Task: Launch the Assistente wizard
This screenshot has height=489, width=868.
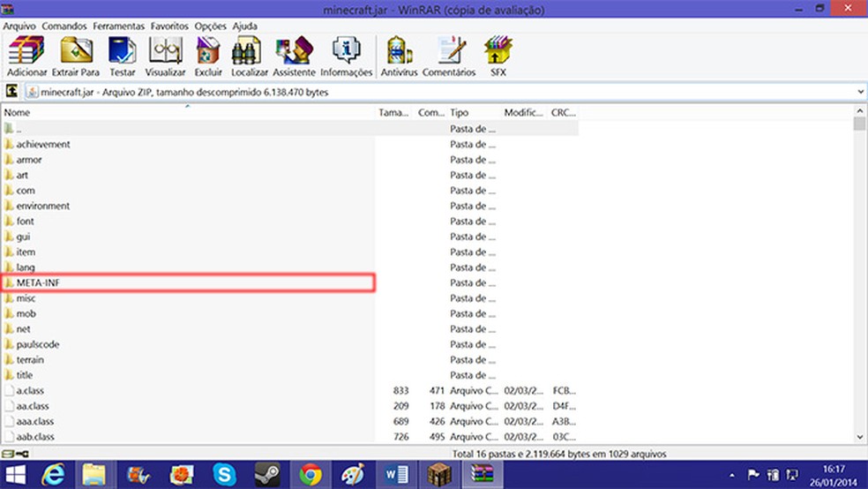Action: coord(294,56)
